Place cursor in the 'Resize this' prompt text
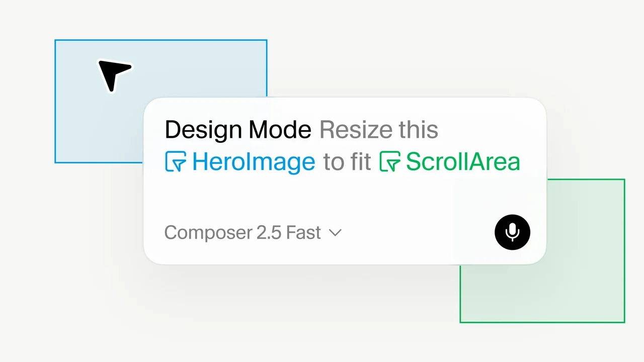Viewport: 644px width, 362px height. coord(379,130)
